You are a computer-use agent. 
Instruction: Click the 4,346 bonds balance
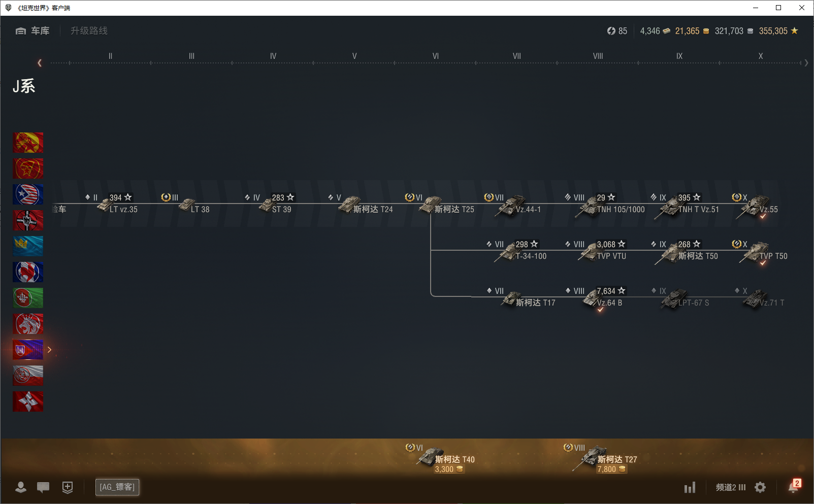655,31
